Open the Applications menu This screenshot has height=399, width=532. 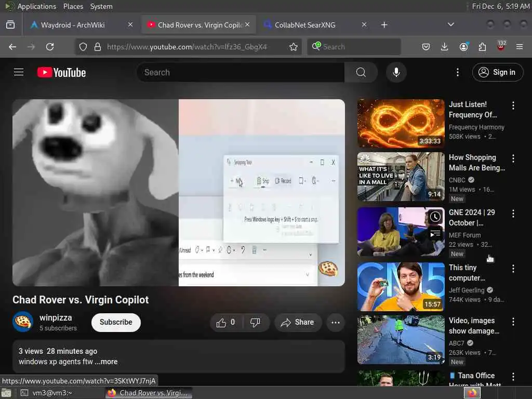tap(37, 6)
